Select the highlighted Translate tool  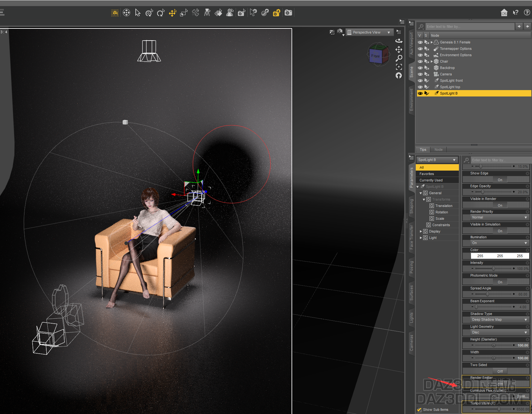click(x=172, y=13)
